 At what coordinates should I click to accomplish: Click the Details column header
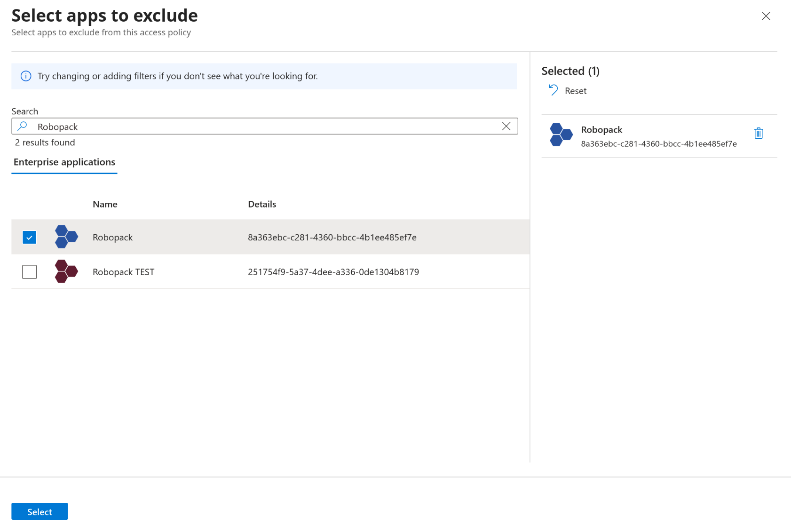click(262, 204)
